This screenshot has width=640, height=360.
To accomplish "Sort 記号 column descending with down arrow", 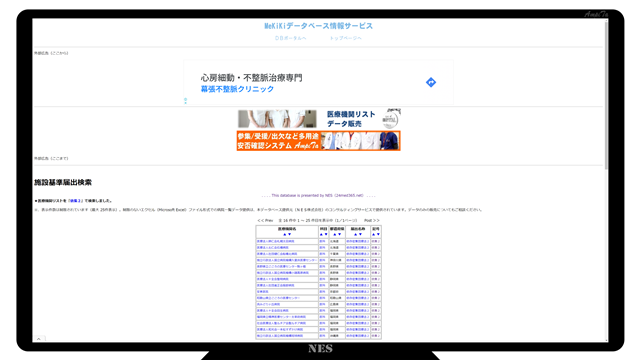I will (x=378, y=234).
